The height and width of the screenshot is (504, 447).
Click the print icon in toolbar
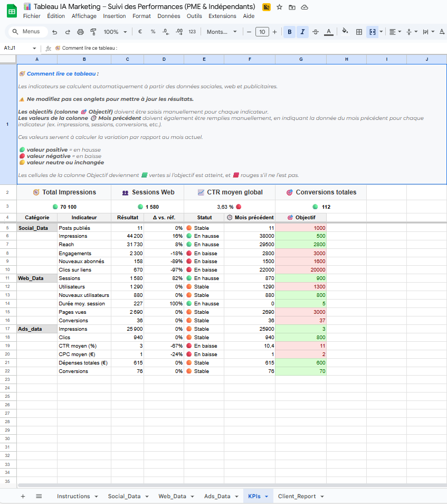(80, 32)
